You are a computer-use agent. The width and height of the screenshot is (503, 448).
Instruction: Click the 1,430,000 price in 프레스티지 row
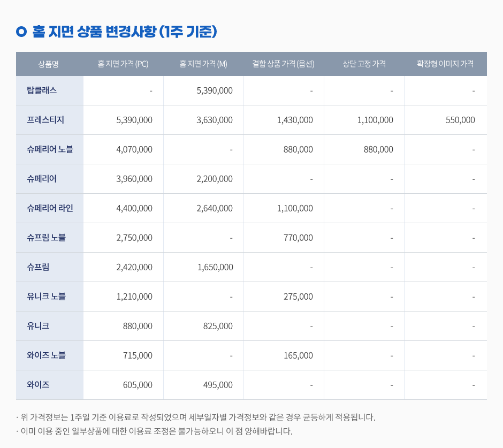(295, 120)
